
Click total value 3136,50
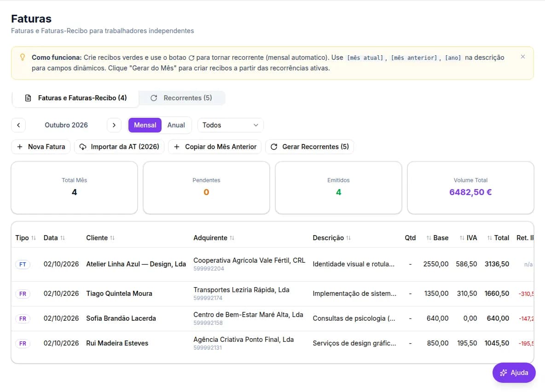pos(497,264)
